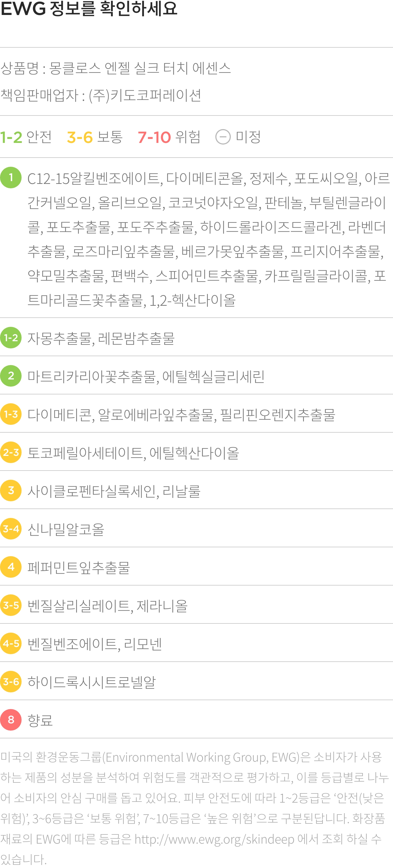This screenshot has width=393, height=868.
Task: Open the ewg.org/skindeep URL in the footer
Action: point(214,839)
